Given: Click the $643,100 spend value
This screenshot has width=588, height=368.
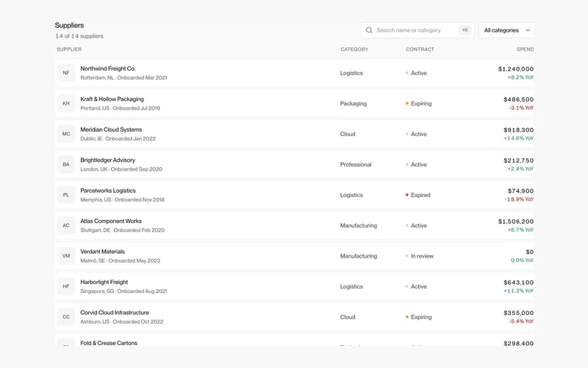Looking at the screenshot, I should [x=519, y=282].
